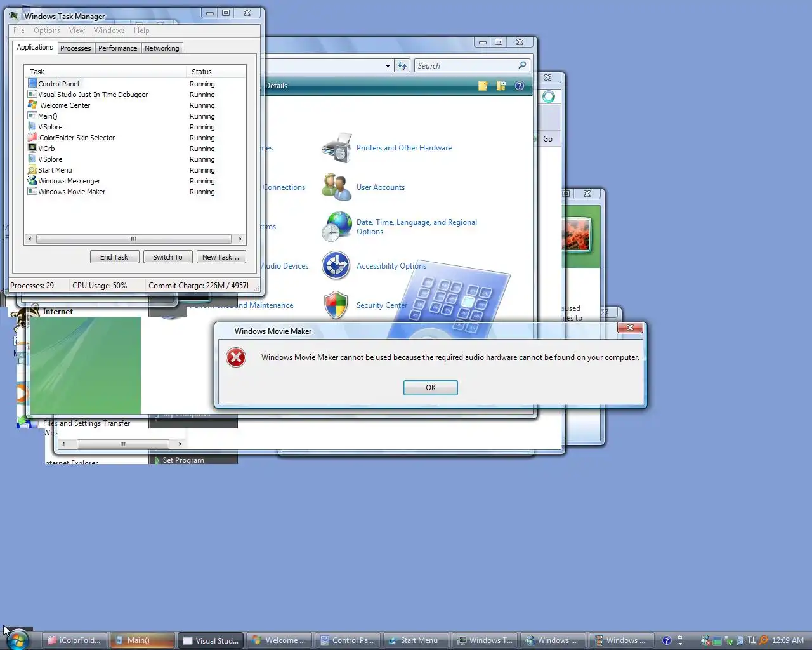
Task: Click the Switch To button
Action: pyautogui.click(x=167, y=257)
